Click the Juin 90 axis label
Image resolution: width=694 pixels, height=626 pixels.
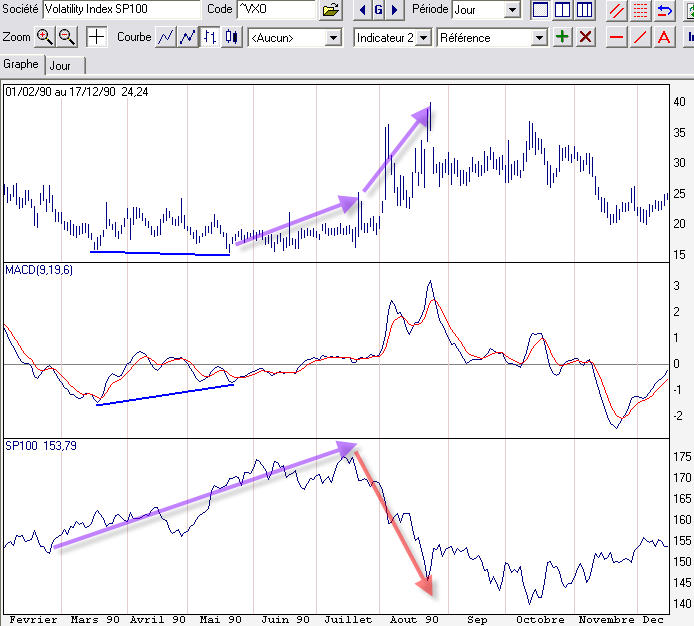click(285, 619)
